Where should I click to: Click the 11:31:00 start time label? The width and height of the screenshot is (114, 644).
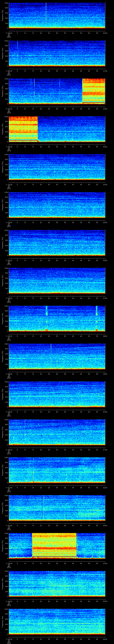(x=9, y=109)
